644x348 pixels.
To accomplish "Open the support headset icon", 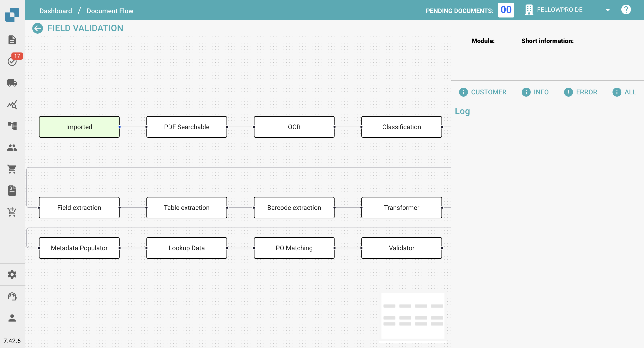I will point(12,296).
